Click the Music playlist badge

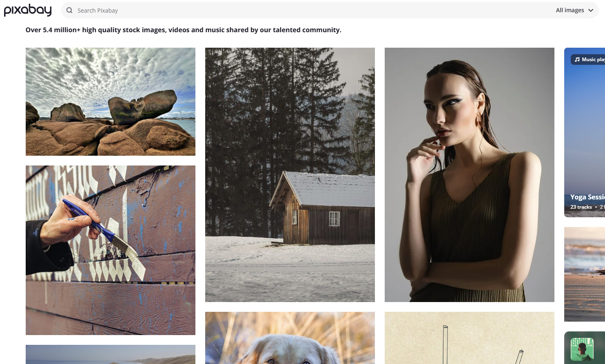pyautogui.click(x=588, y=60)
